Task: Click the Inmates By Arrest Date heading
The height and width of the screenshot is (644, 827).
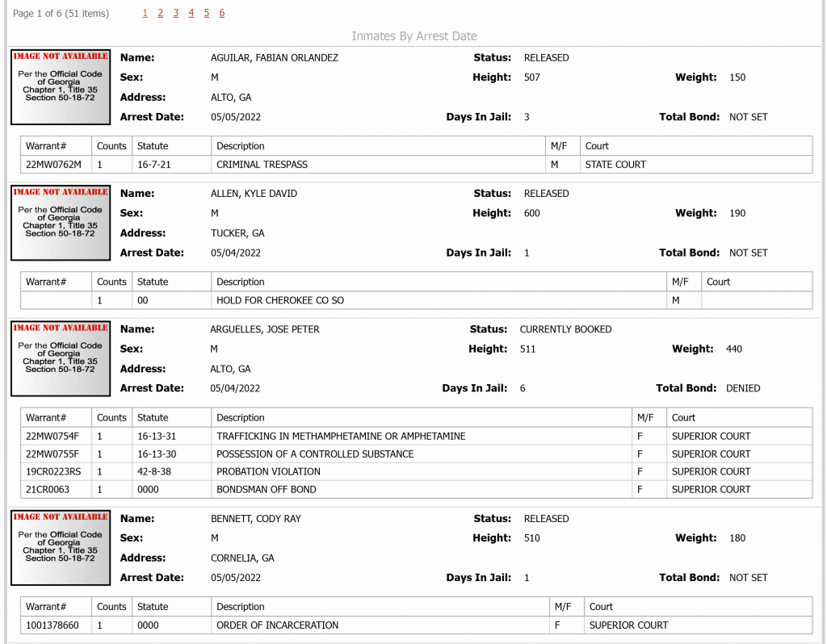Action: click(414, 36)
